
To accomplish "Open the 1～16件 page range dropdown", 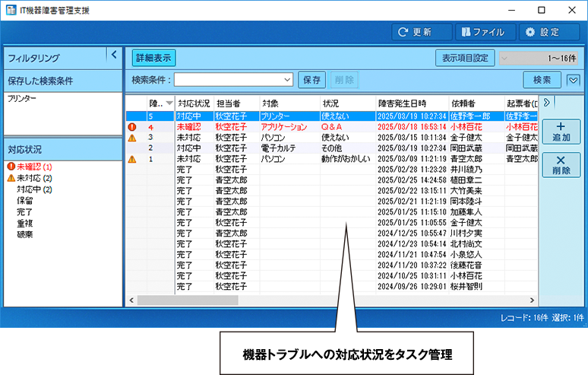I will pyautogui.click(x=539, y=58).
